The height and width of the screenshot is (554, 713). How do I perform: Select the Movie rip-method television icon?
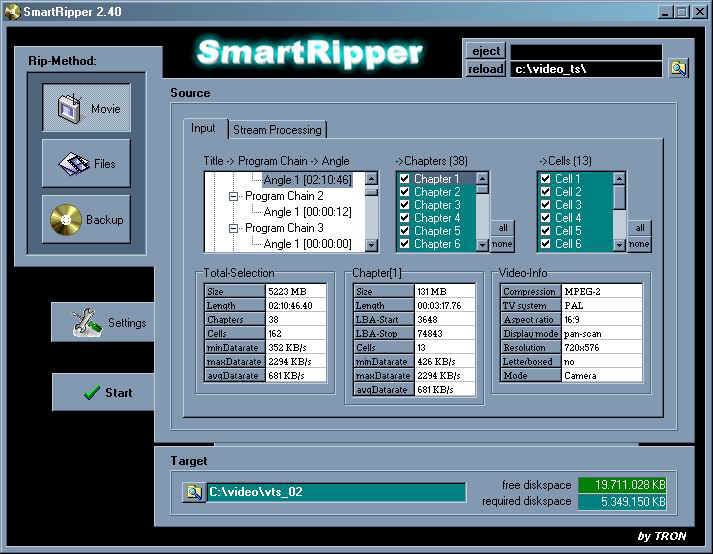[70, 109]
